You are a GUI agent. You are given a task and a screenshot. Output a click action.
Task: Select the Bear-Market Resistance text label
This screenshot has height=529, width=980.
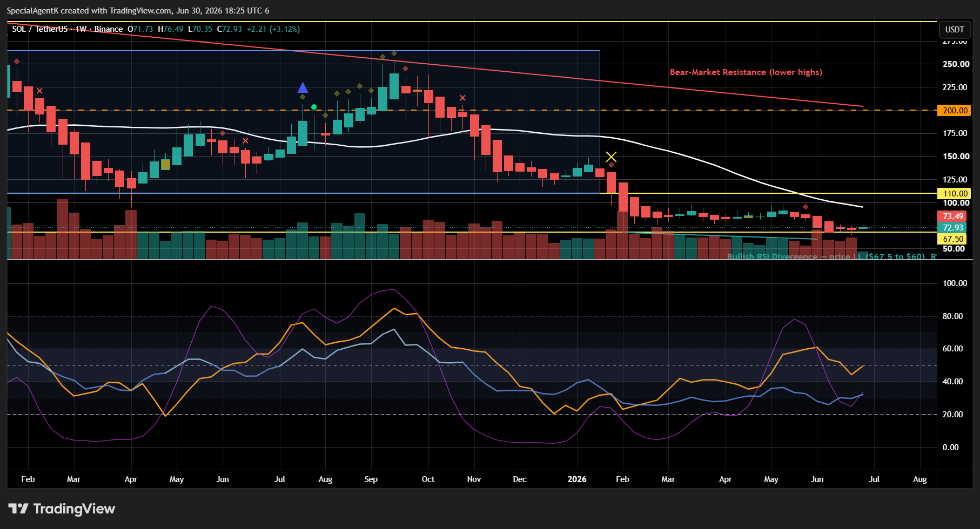[746, 72]
